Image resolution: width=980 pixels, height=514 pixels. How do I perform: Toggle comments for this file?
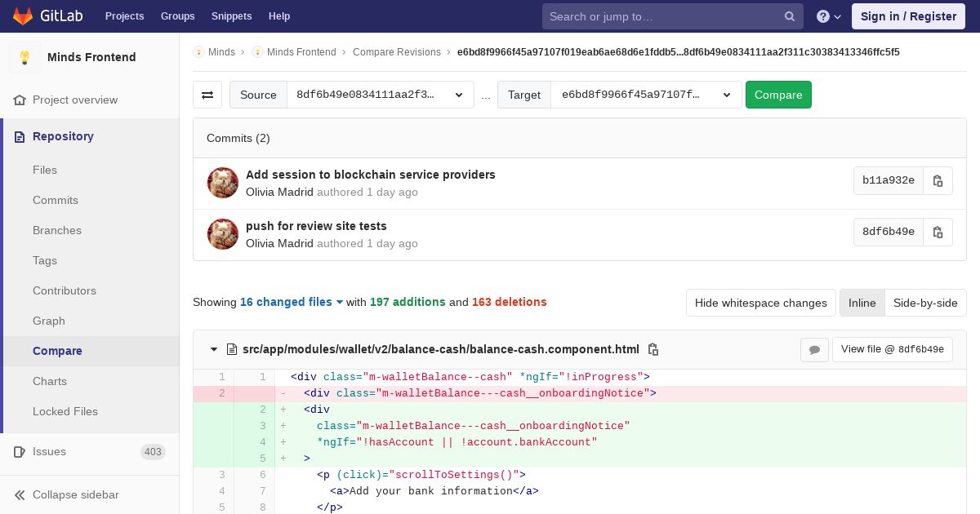814,349
